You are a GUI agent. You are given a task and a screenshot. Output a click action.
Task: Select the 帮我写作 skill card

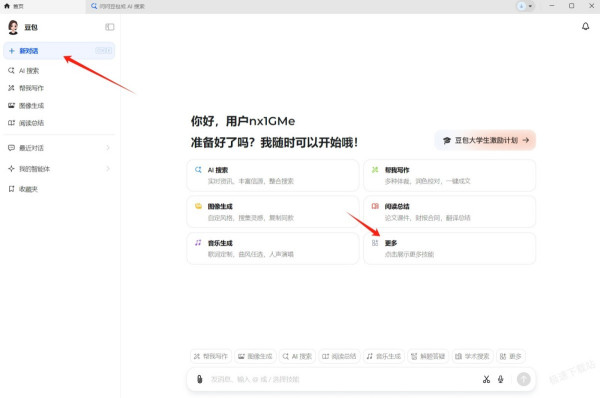450,175
